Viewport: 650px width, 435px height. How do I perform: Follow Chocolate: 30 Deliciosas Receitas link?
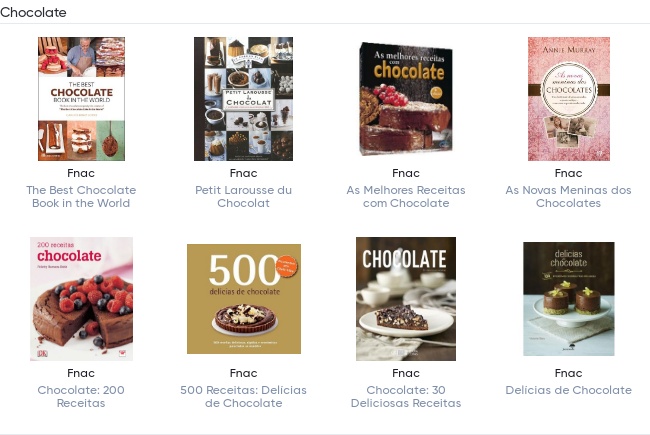pos(406,396)
